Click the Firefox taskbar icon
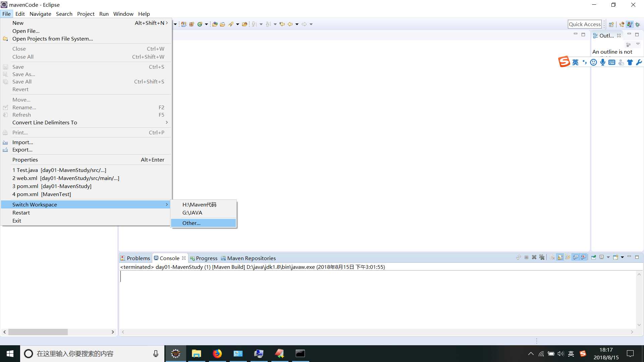The height and width of the screenshot is (362, 644). 217,353
